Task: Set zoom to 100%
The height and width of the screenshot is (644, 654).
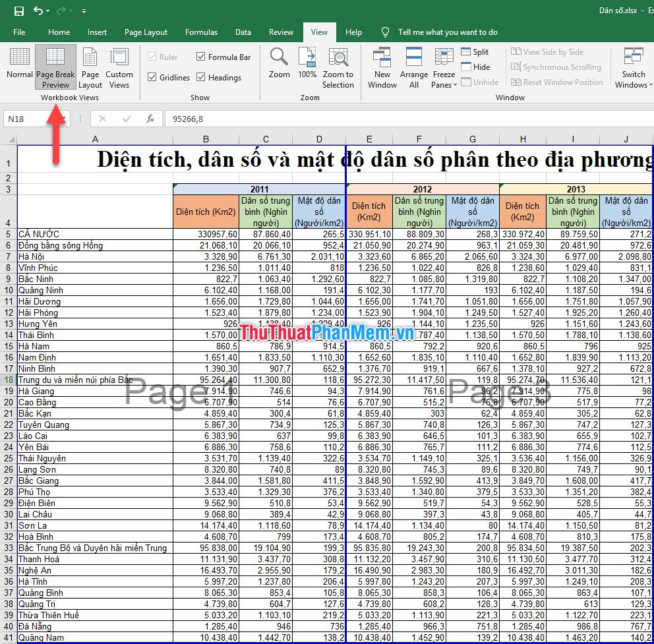Action: tap(307, 64)
